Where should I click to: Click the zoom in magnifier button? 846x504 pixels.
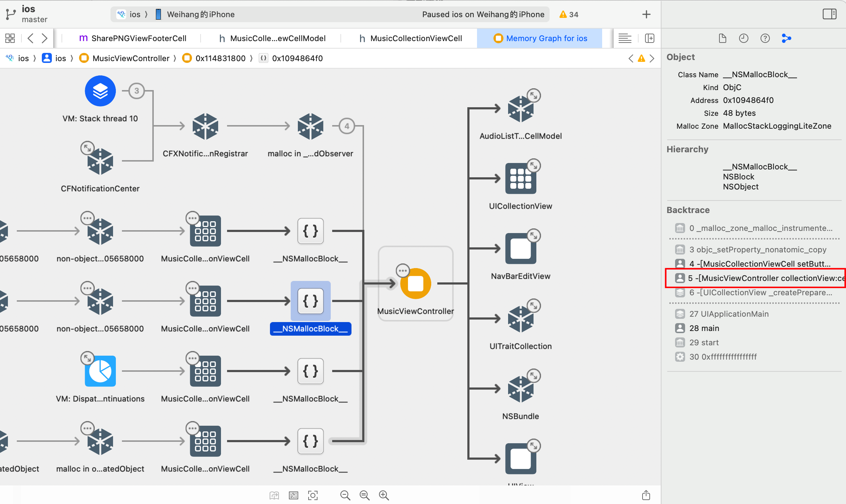[x=384, y=495]
